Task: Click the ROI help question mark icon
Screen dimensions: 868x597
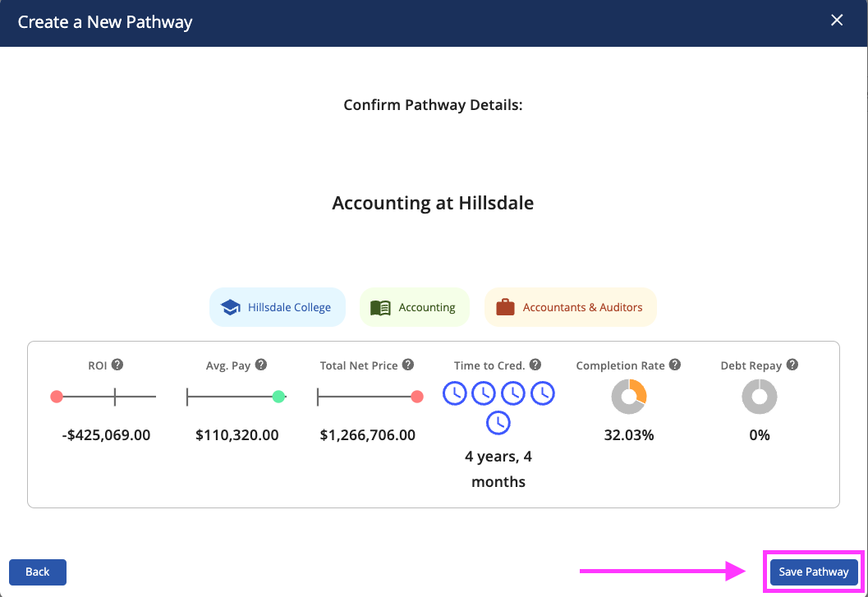Action: (117, 365)
